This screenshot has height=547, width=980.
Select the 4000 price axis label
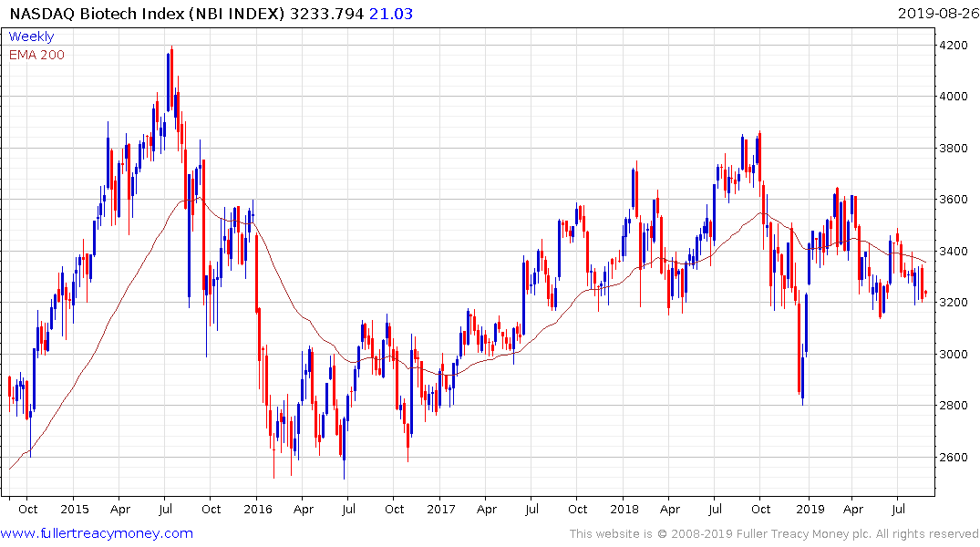[954, 97]
